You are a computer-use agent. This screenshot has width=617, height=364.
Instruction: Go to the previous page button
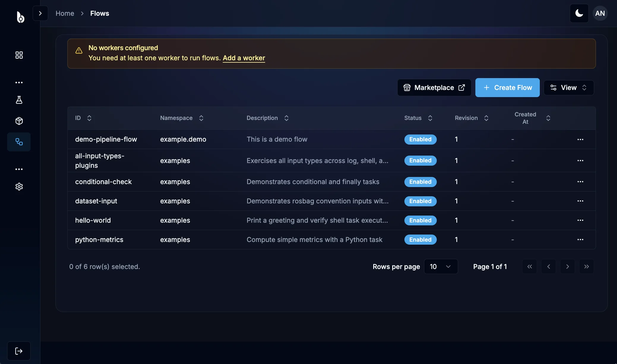[549, 267]
